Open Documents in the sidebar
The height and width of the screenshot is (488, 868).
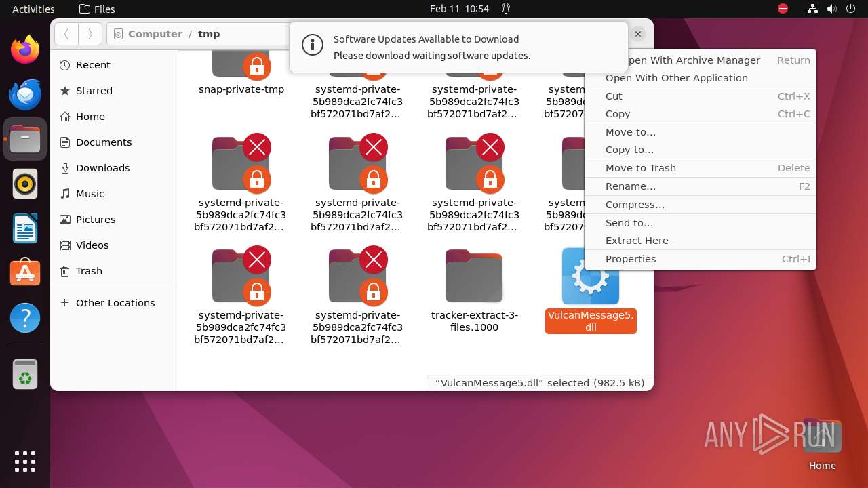(114, 142)
